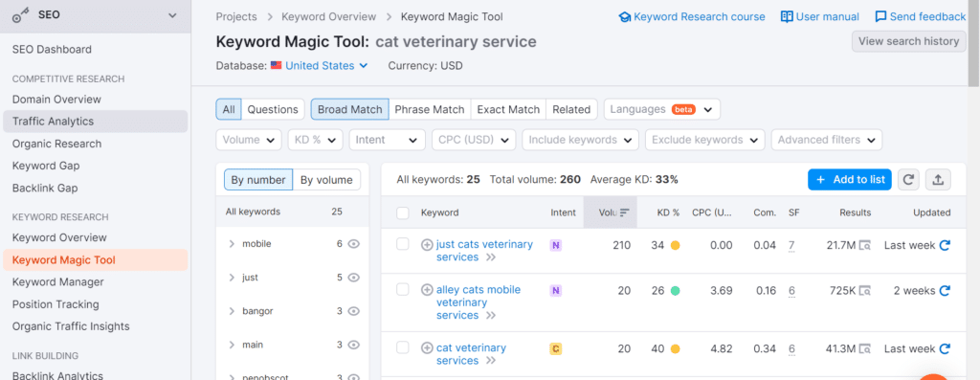Click the SEO key icon in sidebar header

[22, 15]
